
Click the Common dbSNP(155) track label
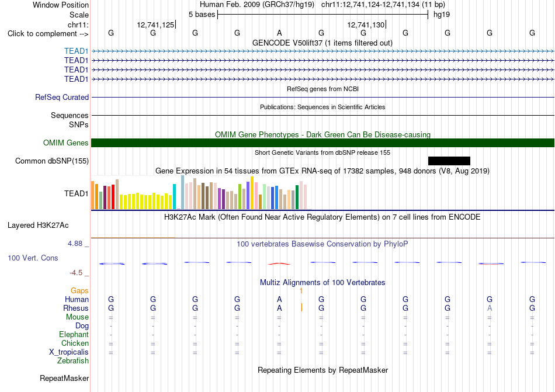coord(51,161)
